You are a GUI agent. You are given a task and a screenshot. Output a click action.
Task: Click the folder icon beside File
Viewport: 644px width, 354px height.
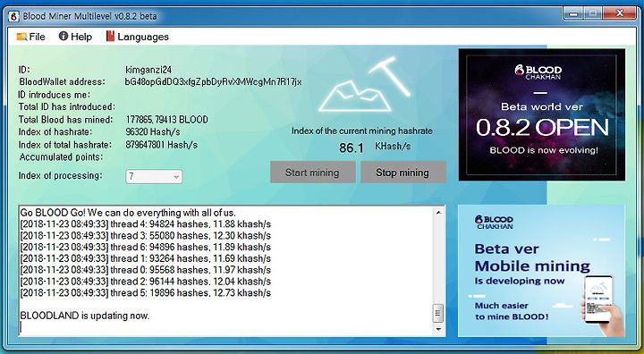pos(21,37)
